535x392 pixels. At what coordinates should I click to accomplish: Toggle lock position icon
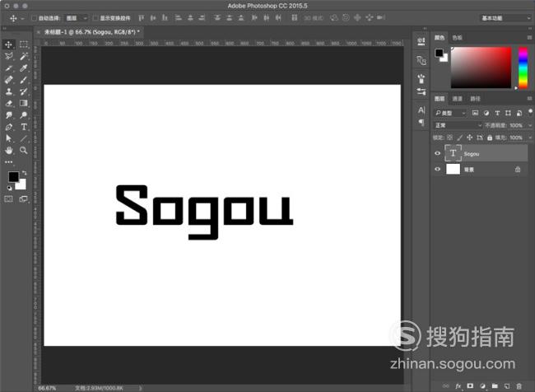[x=469, y=138]
